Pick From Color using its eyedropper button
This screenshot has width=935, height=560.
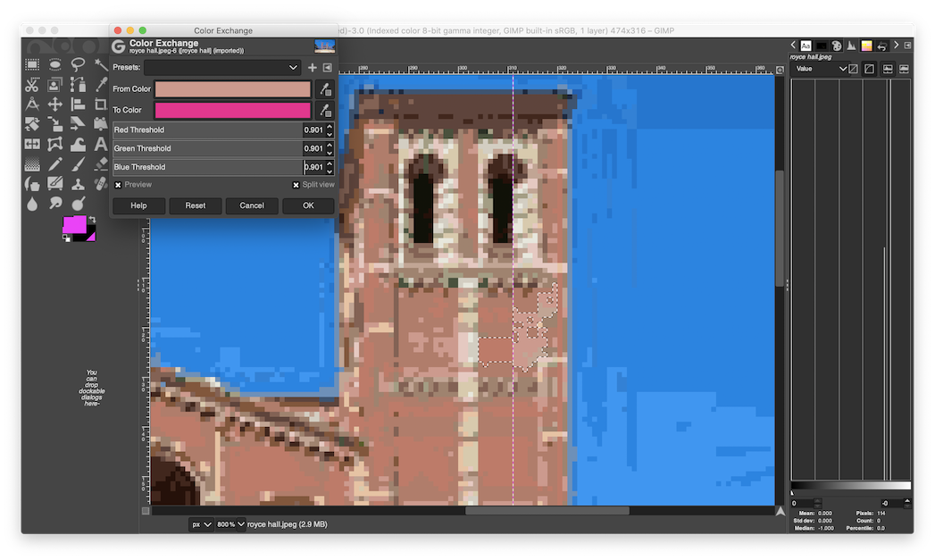tap(324, 89)
